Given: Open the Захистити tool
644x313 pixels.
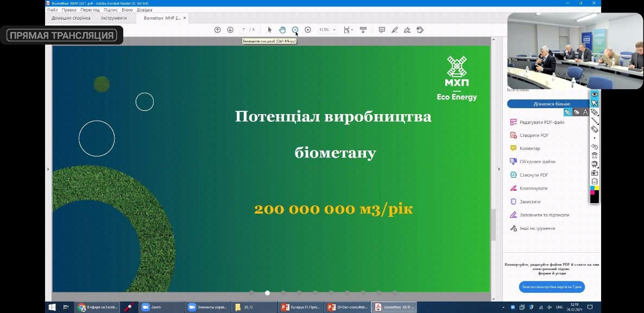Looking at the screenshot, I should pos(525,202).
